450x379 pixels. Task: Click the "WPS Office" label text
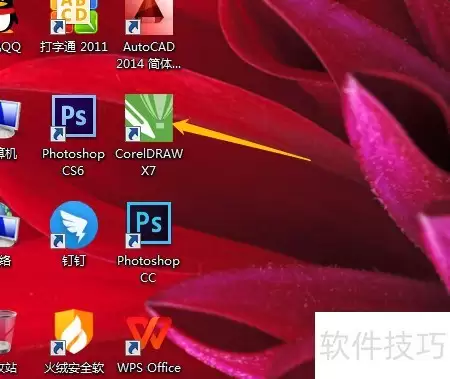pos(149,368)
